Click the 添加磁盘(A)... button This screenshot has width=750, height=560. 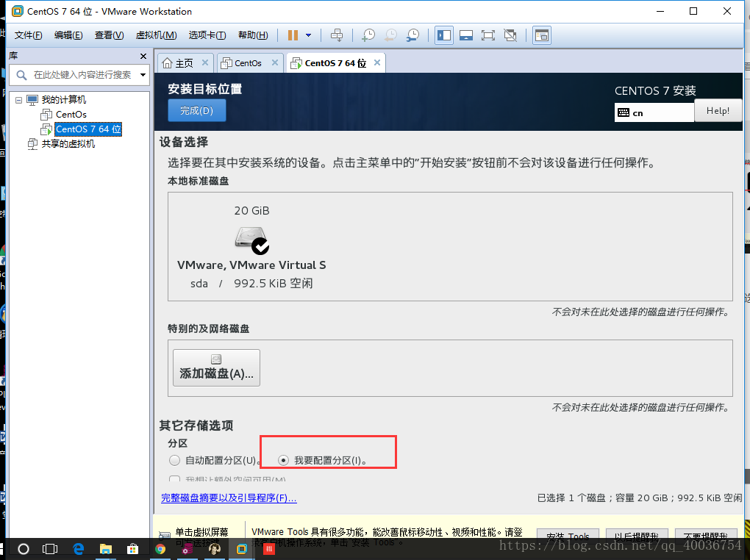[x=216, y=367]
